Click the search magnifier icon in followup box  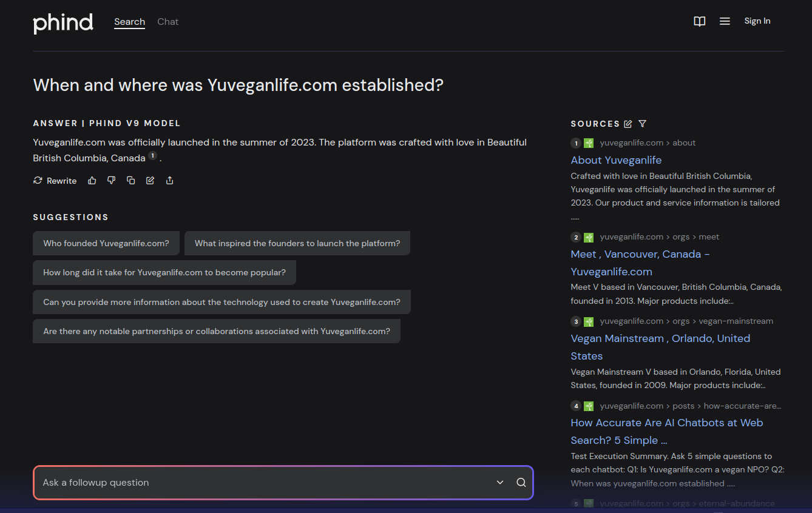[521, 483]
